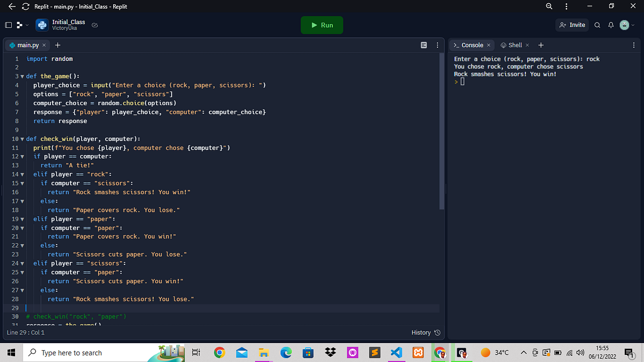644x362 pixels.
Task: Click the document outline icon above the editor
Action: coord(424,45)
